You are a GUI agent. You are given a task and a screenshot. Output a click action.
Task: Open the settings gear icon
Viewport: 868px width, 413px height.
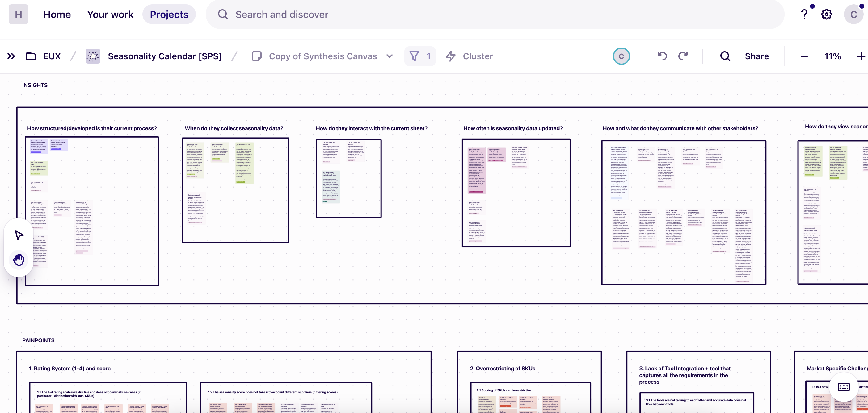point(826,14)
